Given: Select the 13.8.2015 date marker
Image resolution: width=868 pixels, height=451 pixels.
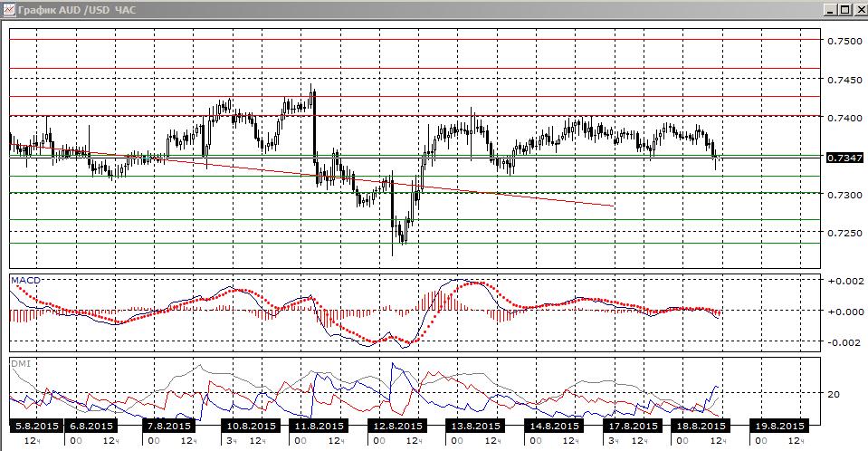Looking at the screenshot, I should (x=475, y=426).
